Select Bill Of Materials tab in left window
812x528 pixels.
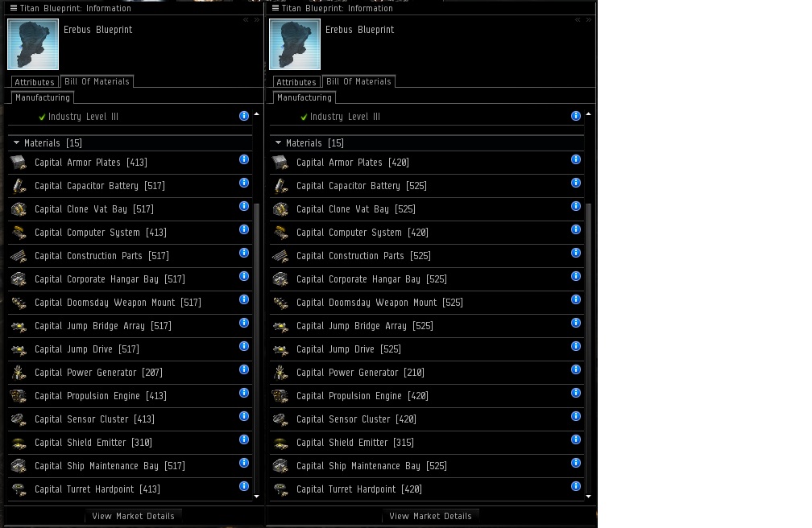pos(97,81)
